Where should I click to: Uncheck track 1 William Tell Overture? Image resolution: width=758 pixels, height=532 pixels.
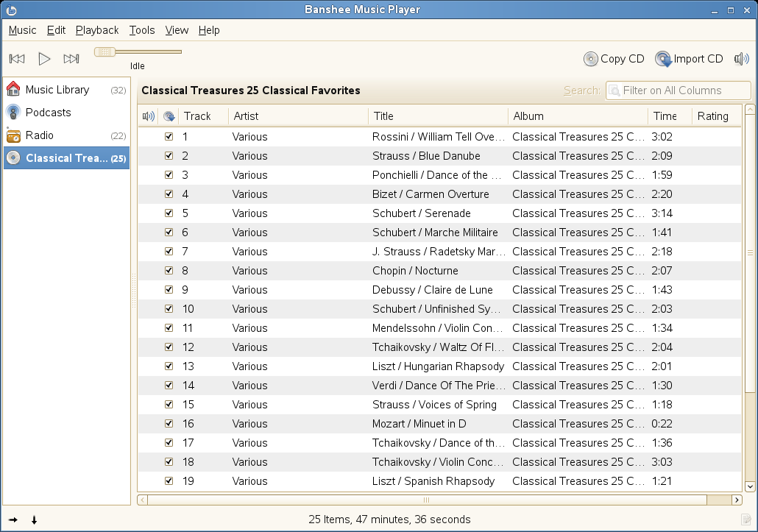pos(169,136)
